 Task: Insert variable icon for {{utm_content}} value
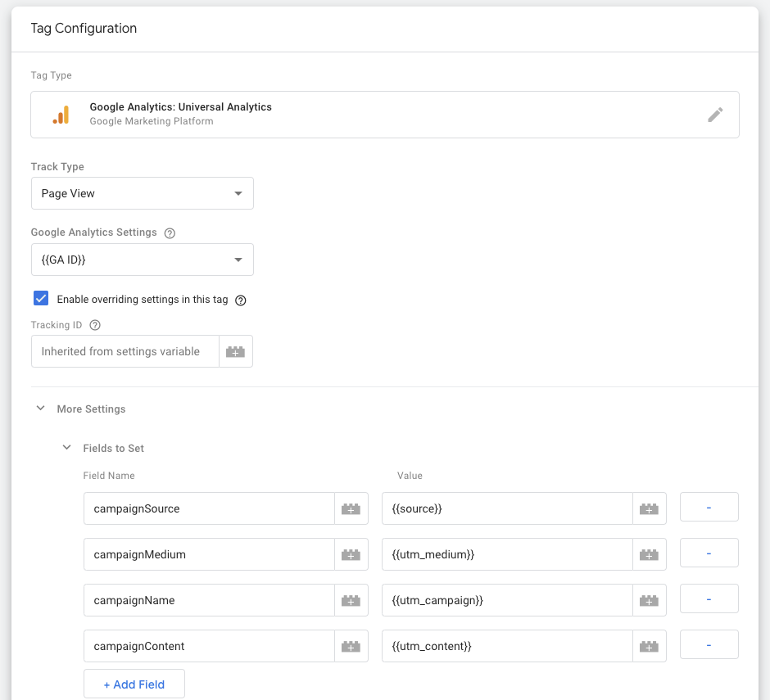pyautogui.click(x=650, y=647)
